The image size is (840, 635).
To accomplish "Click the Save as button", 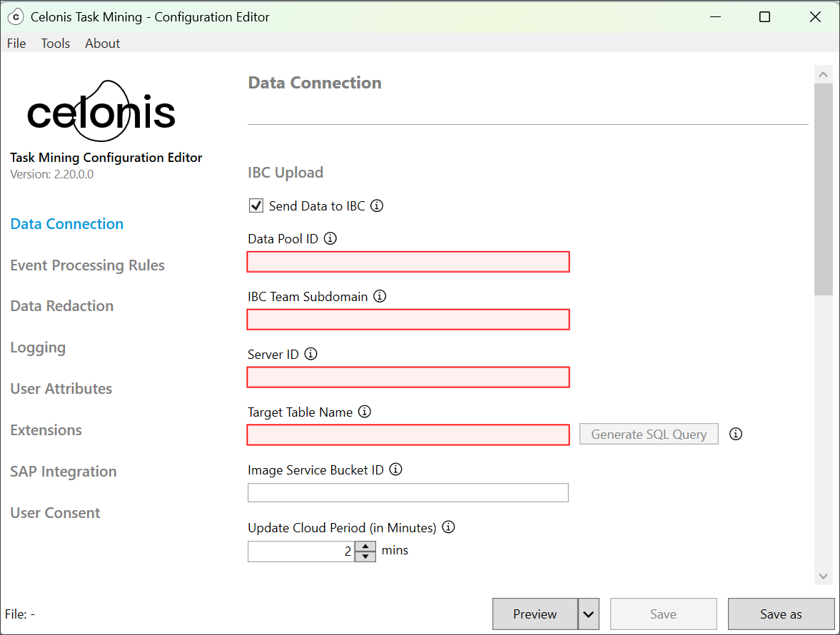I will click(x=781, y=614).
